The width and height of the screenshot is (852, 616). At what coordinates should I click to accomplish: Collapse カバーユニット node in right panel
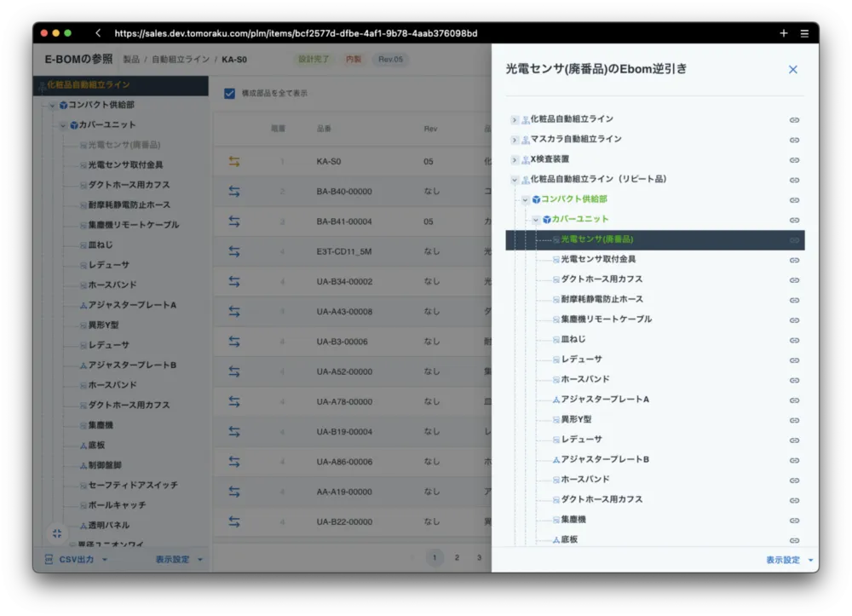click(x=536, y=220)
